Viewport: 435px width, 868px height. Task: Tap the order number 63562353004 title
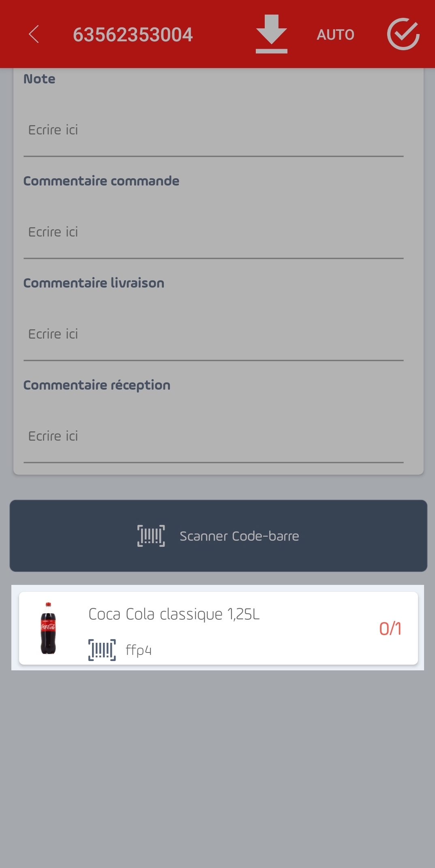[133, 35]
